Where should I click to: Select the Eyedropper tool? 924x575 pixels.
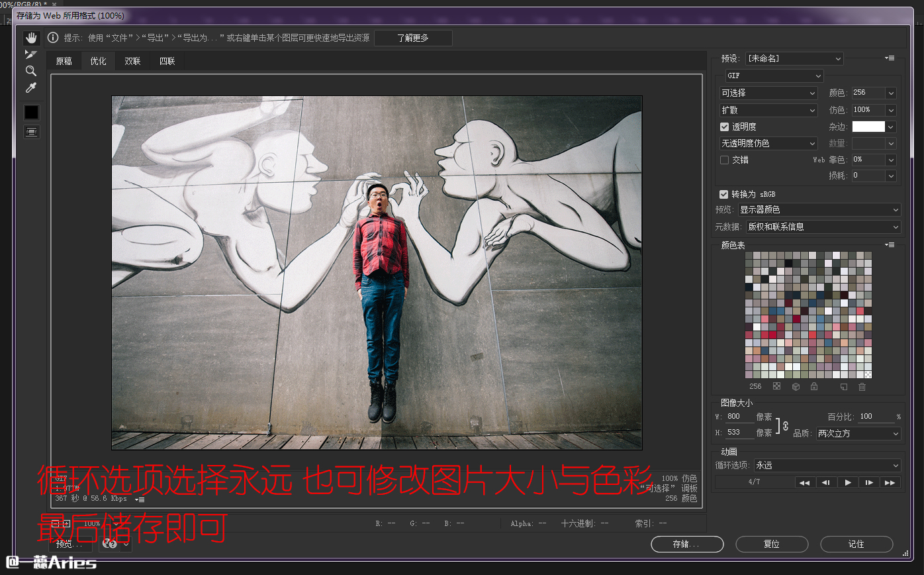click(x=31, y=88)
